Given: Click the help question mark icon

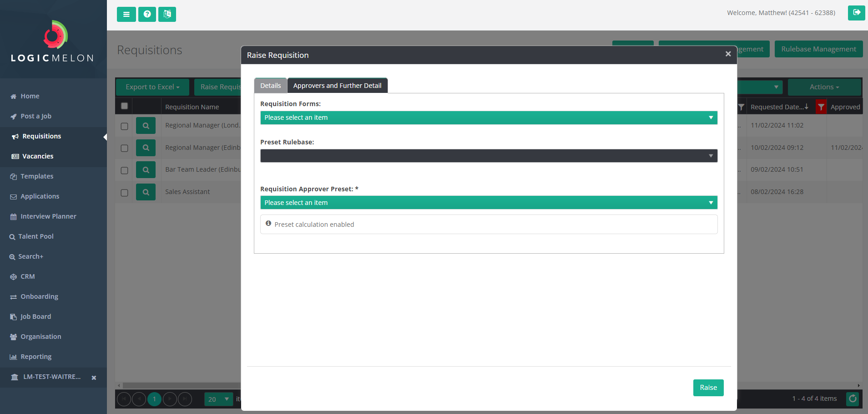Looking at the screenshot, I should [x=146, y=14].
